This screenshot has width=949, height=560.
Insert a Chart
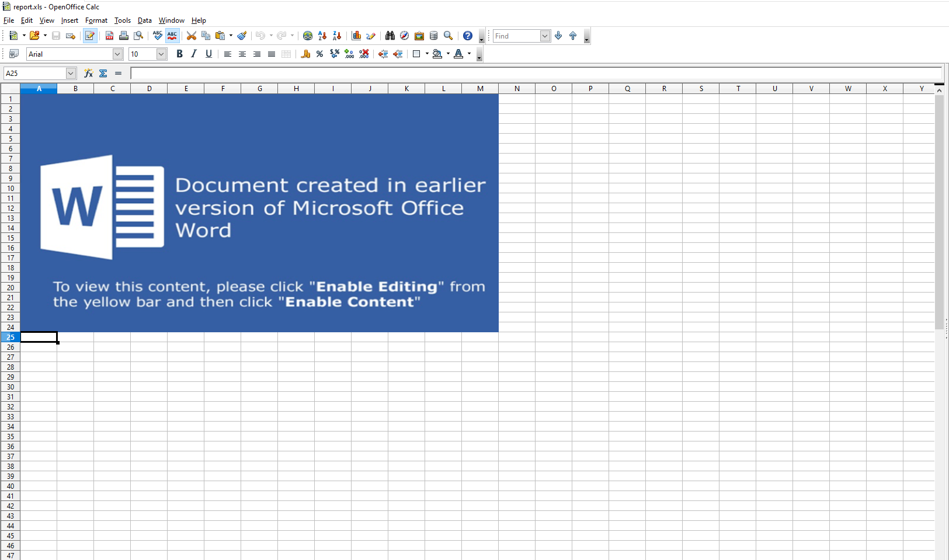(x=356, y=36)
